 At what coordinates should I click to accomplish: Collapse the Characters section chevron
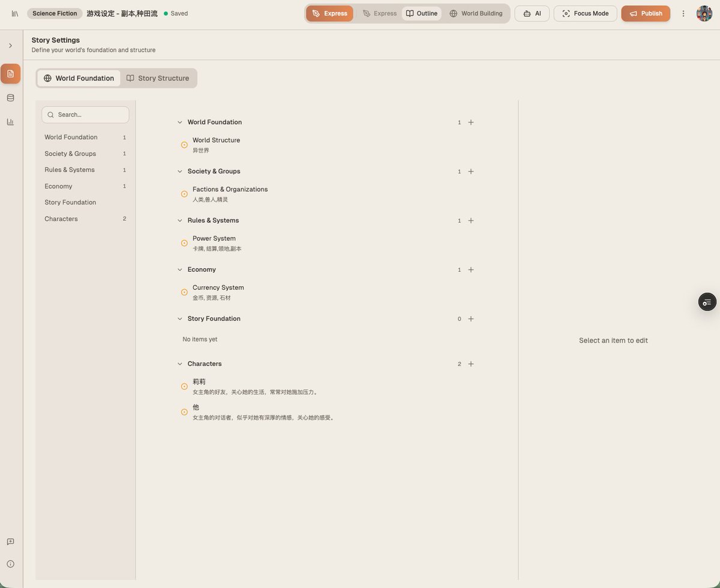click(x=179, y=364)
